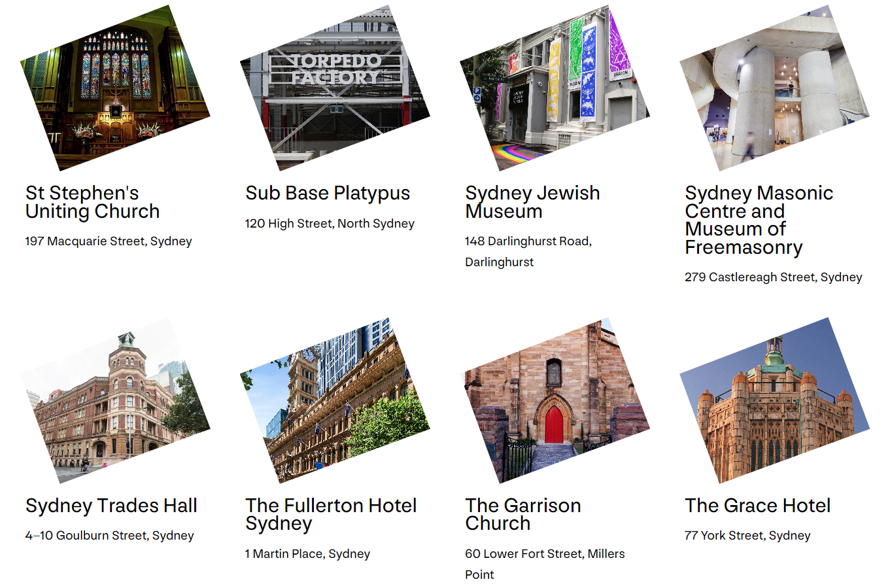The height and width of the screenshot is (588, 890).
Task: Click the St Stephen's Uniting Church title
Action: coord(92,202)
